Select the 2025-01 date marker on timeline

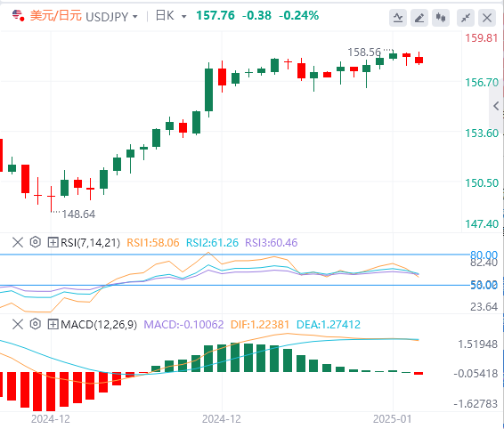(x=392, y=419)
